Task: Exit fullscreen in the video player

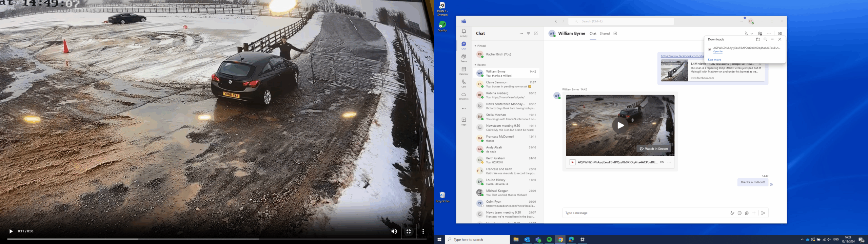Action: [x=409, y=231]
